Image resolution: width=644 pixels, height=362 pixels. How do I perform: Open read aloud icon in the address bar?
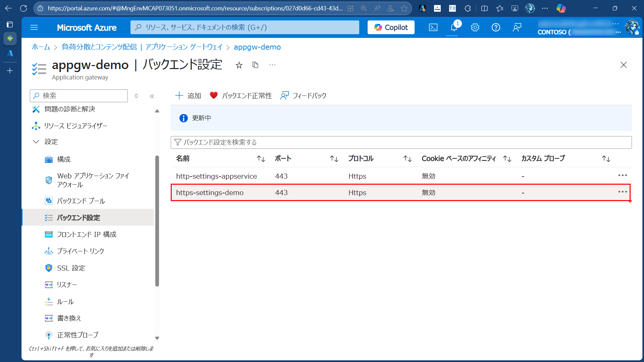tap(377, 8)
